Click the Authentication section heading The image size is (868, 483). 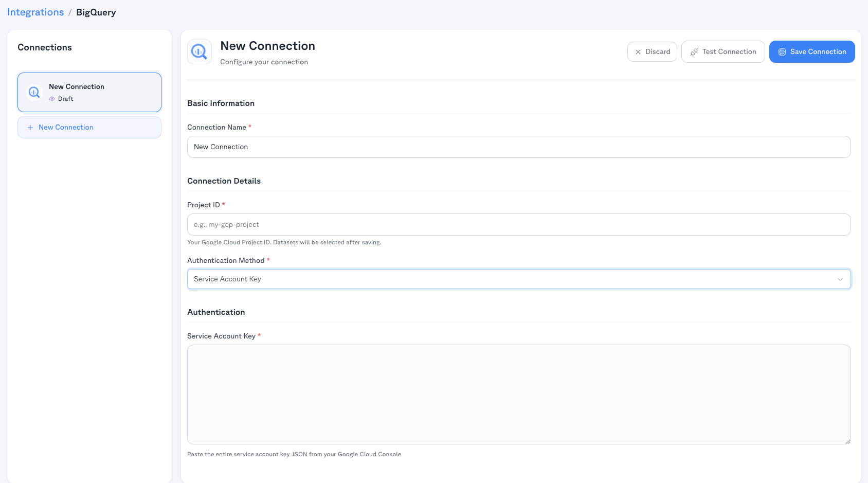(216, 312)
